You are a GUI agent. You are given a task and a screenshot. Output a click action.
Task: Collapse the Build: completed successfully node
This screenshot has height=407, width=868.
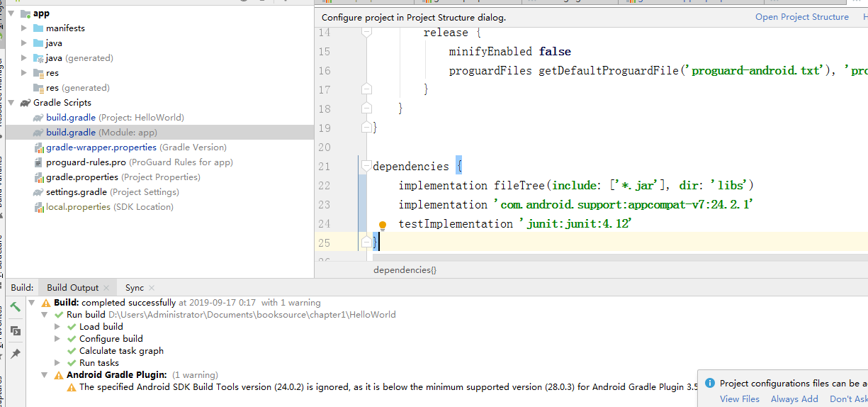(33, 303)
